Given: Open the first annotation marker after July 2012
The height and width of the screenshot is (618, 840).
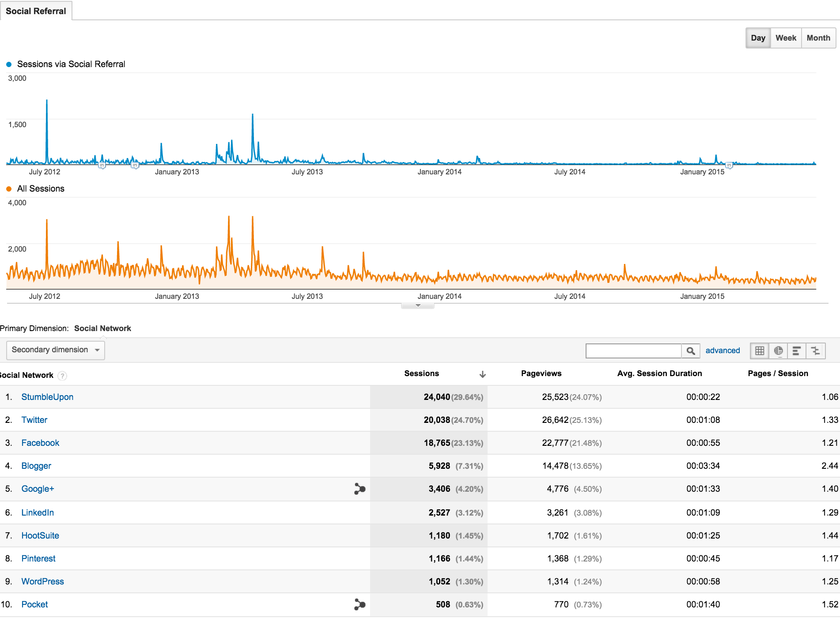Looking at the screenshot, I should 102,166.
